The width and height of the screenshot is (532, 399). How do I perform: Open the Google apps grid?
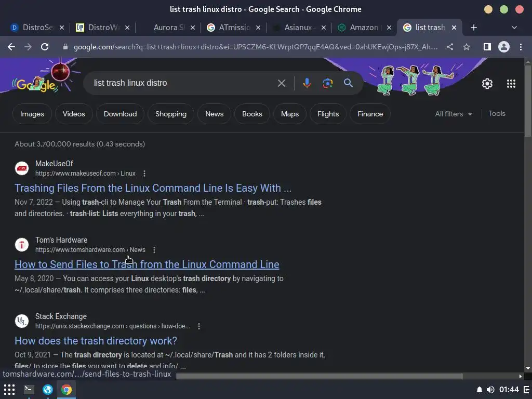pyautogui.click(x=511, y=84)
